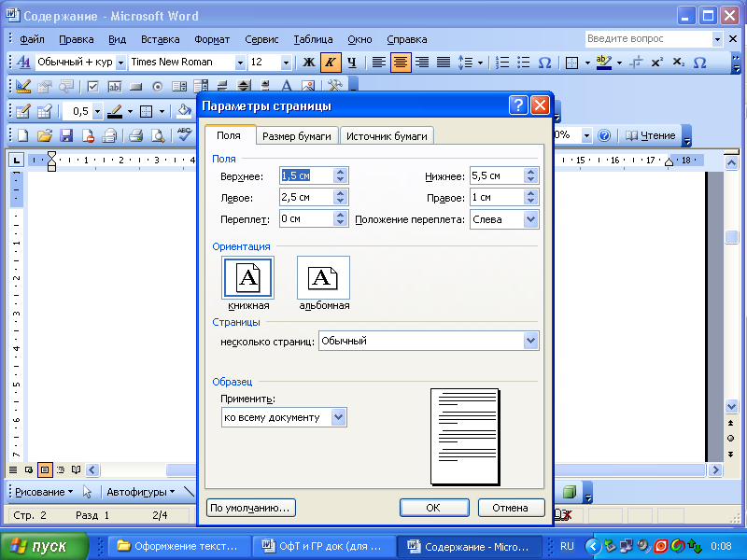Click the Чтение reading mode button
Image resolution: width=747 pixels, height=560 pixels.
coord(650,135)
